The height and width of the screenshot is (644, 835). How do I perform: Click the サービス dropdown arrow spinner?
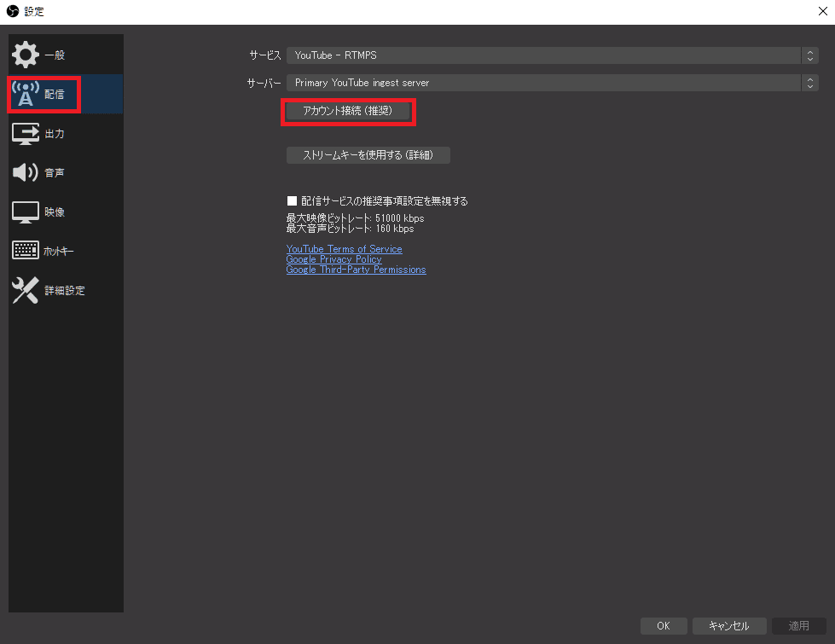click(x=810, y=55)
